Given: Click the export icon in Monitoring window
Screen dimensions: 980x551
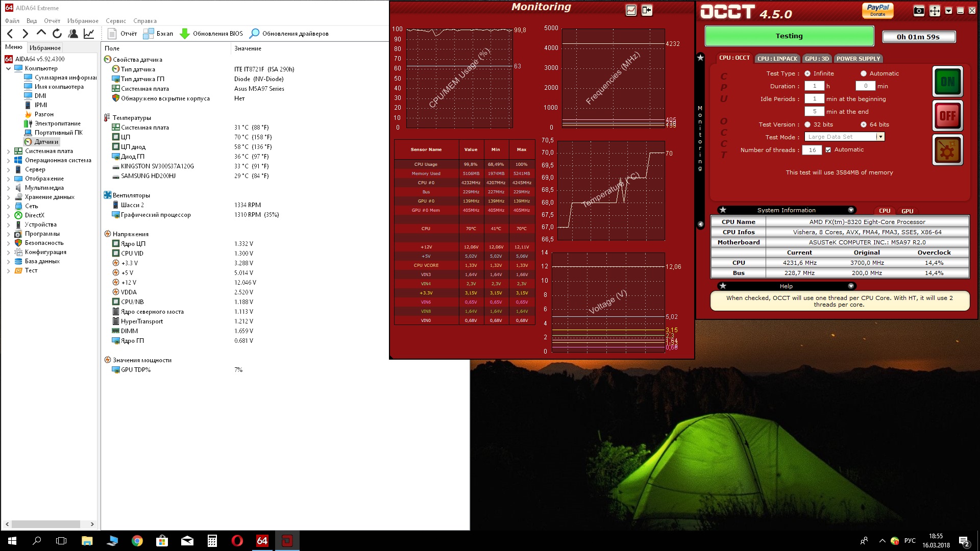Looking at the screenshot, I should [647, 10].
